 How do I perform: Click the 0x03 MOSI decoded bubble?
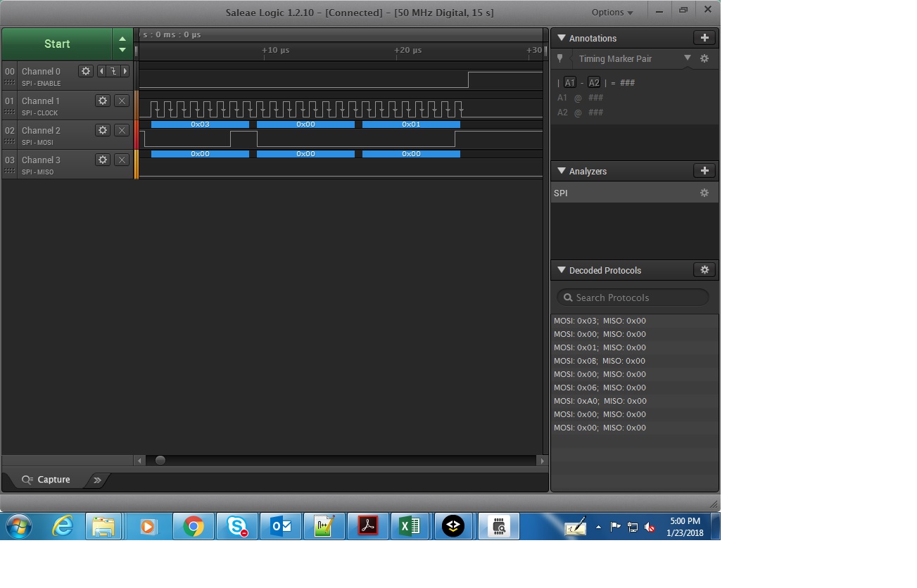click(x=200, y=124)
